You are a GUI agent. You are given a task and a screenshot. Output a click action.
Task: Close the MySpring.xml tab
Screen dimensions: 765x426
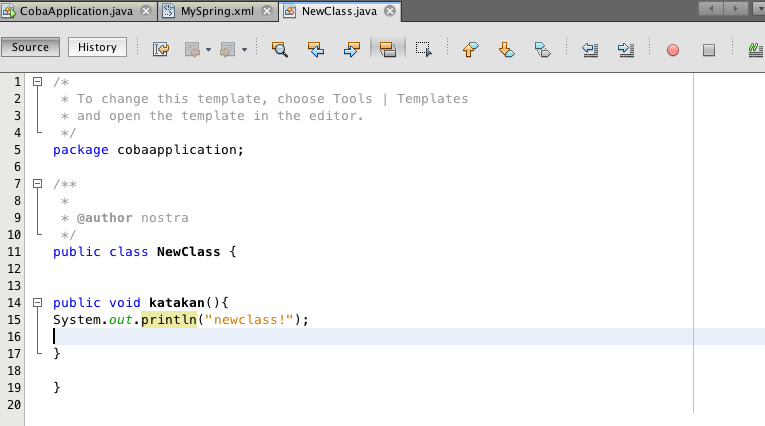(x=266, y=11)
